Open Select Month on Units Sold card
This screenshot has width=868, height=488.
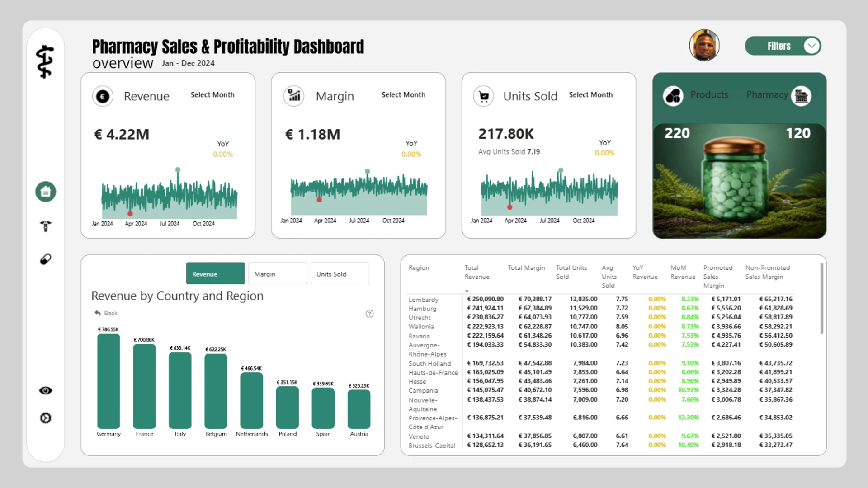591,95
